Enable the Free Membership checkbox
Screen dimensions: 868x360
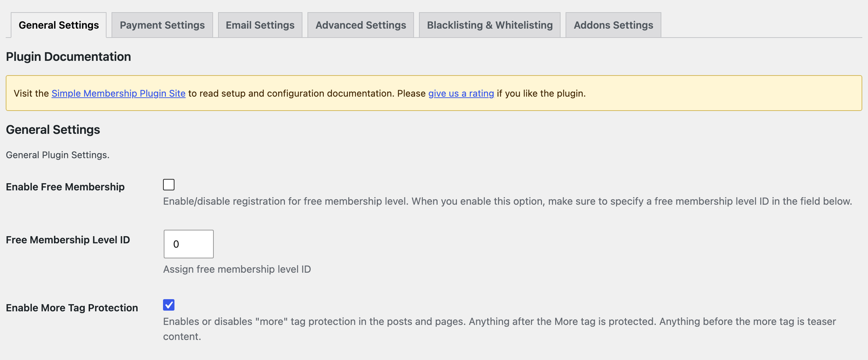pyautogui.click(x=169, y=185)
